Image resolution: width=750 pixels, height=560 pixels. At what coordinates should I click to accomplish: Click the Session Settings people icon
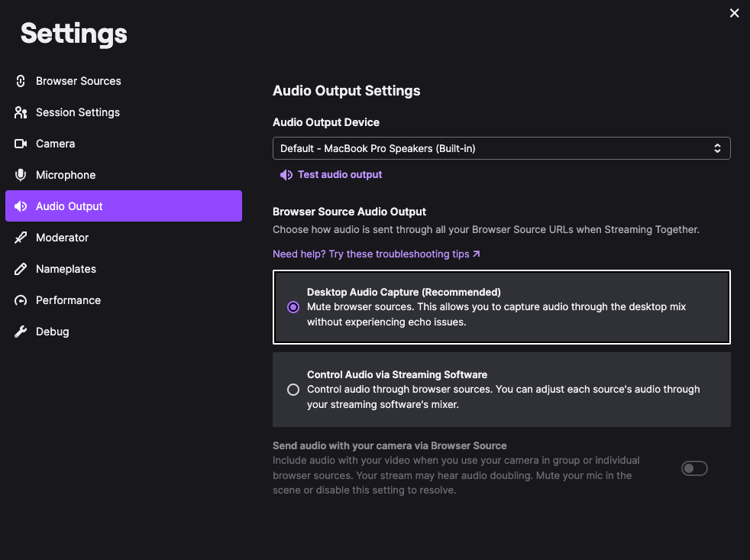point(21,112)
